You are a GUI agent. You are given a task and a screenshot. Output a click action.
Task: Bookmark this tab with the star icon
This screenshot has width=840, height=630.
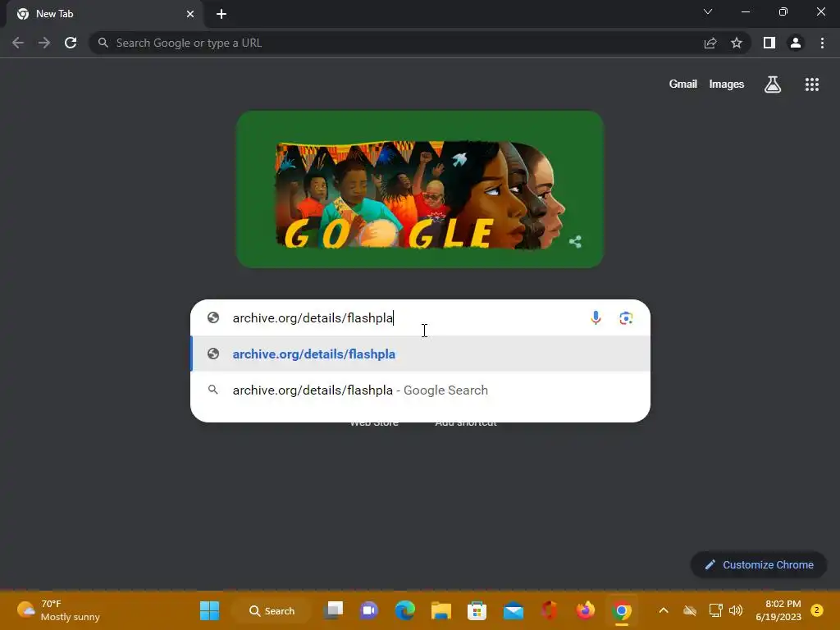[737, 43]
